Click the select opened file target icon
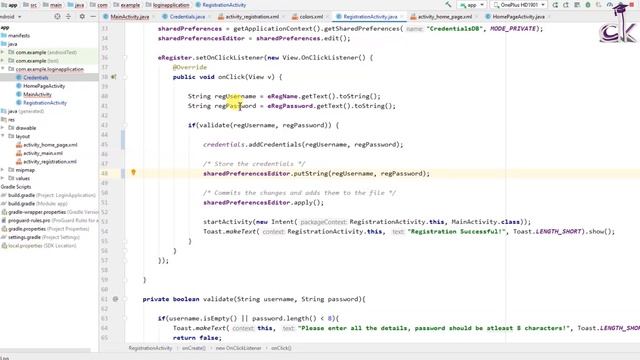Image resolution: width=640 pixels, height=360 pixels. [x=57, y=16]
